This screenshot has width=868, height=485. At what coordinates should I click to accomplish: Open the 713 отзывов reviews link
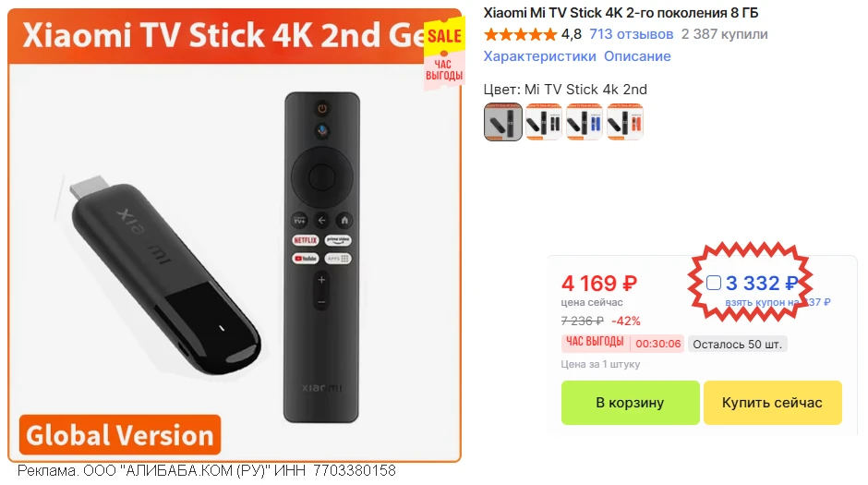coord(631,34)
